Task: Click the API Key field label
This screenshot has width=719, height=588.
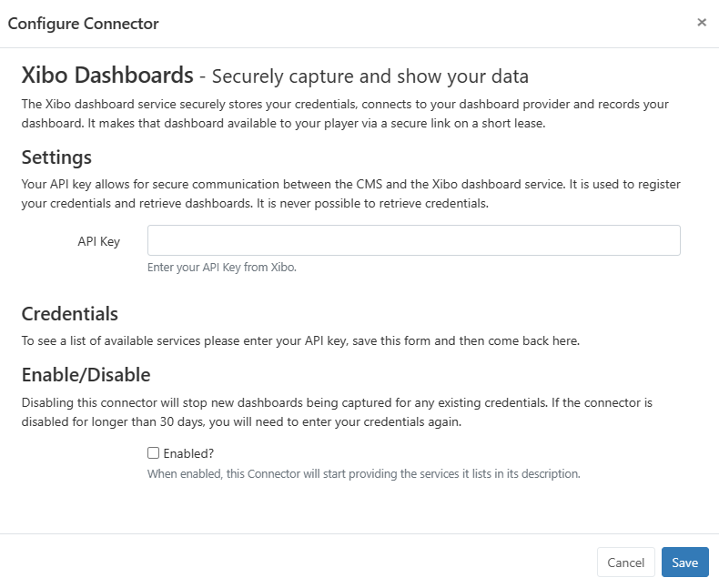Action: (x=99, y=241)
